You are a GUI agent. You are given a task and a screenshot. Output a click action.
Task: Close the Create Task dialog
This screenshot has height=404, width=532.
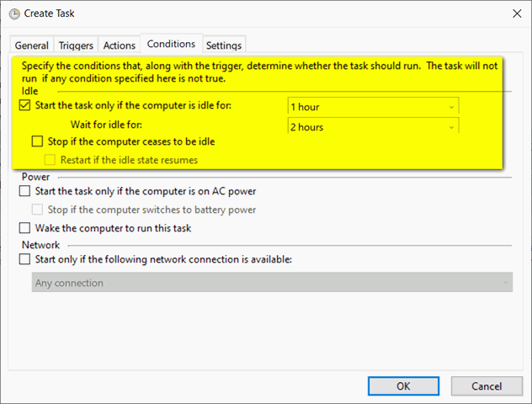coord(515,13)
